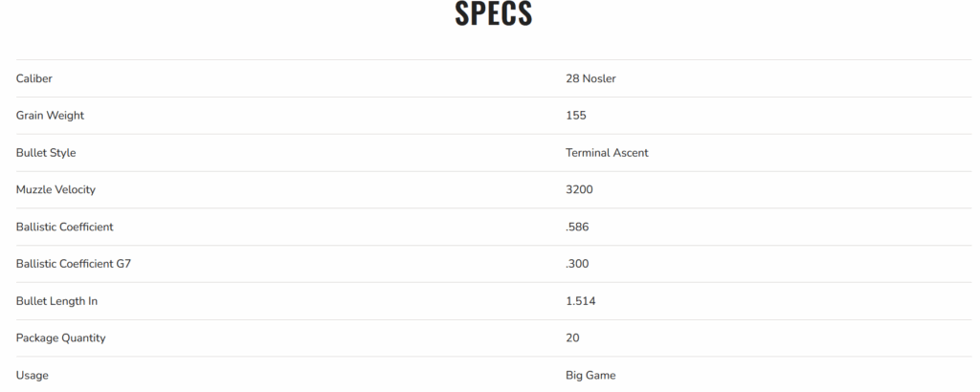Select the package quantity value 20

572,338
